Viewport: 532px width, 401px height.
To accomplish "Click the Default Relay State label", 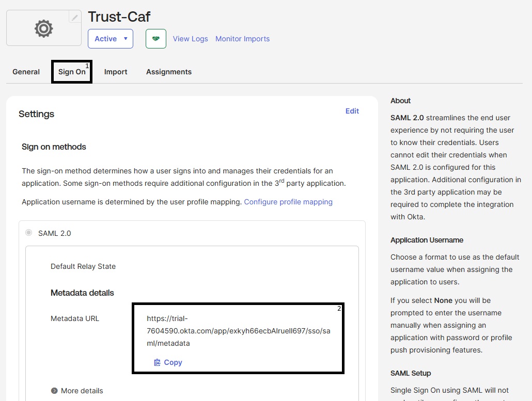I will coord(83,266).
